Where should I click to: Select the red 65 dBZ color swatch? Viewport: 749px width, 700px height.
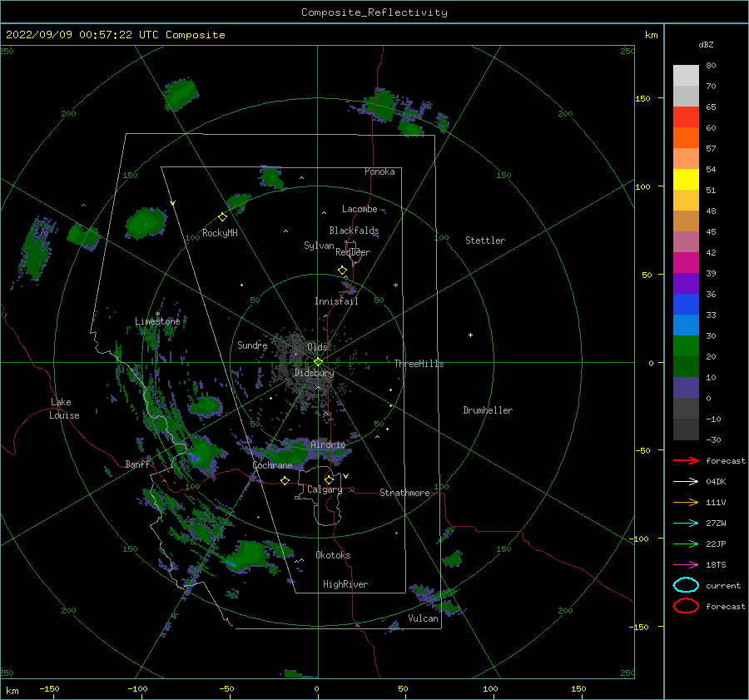point(686,117)
